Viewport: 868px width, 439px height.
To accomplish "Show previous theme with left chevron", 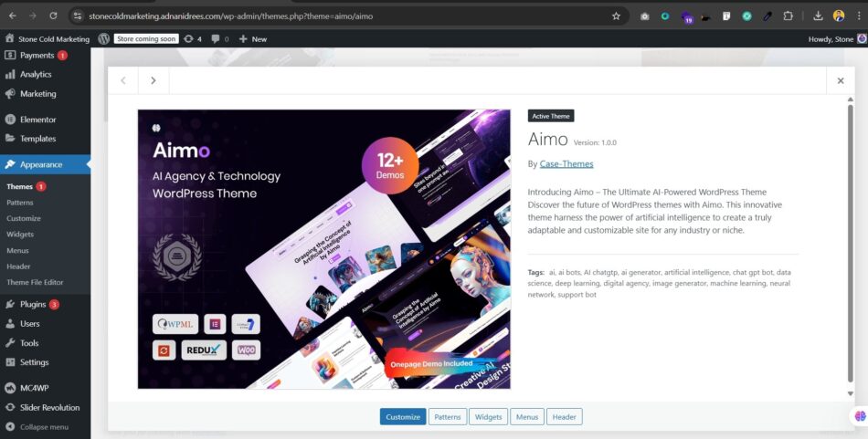I will tap(123, 80).
